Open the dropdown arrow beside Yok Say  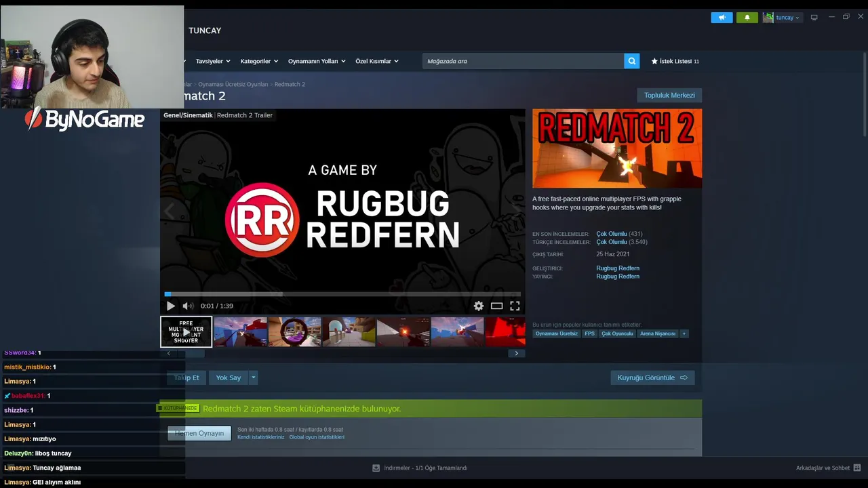click(254, 378)
